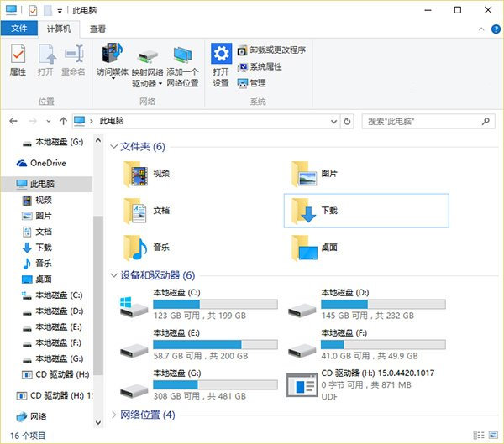Image resolution: width=504 pixels, height=444 pixels.
Task: Click the refresh button
Action: [x=347, y=122]
